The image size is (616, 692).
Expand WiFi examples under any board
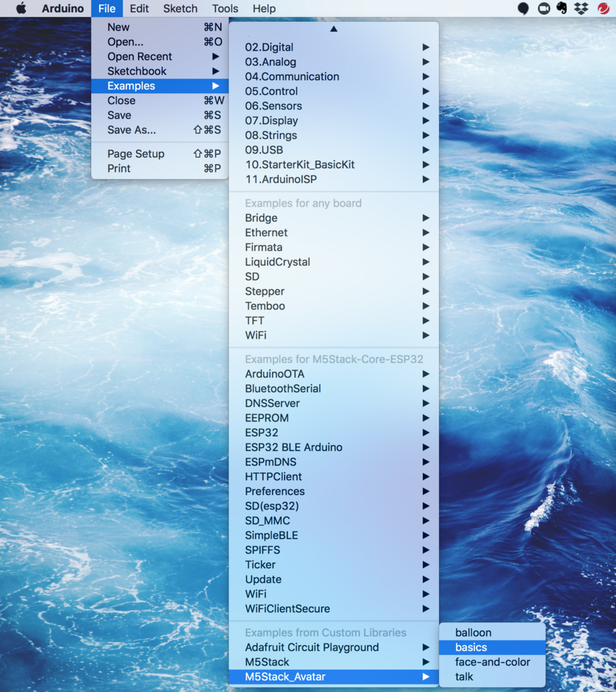pyautogui.click(x=334, y=335)
